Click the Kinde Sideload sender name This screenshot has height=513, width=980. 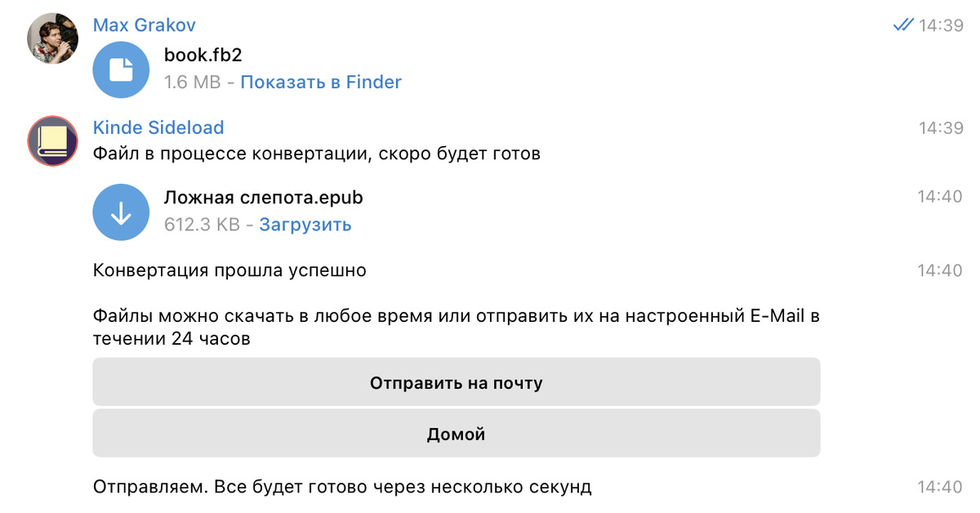158,127
